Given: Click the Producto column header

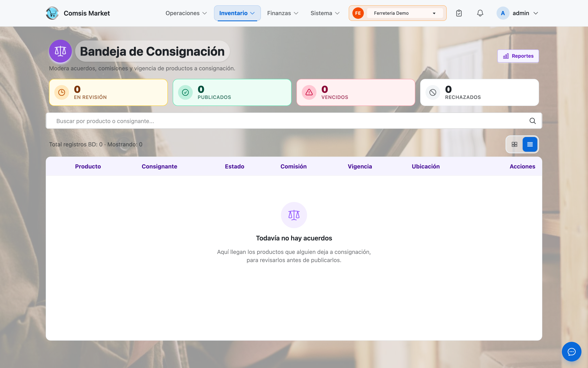Looking at the screenshot, I should [x=88, y=166].
